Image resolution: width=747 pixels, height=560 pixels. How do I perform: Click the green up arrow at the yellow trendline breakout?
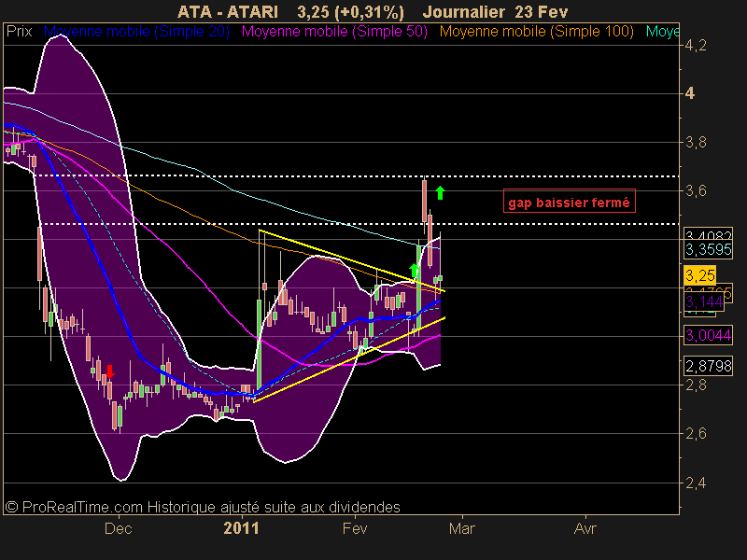tap(414, 270)
